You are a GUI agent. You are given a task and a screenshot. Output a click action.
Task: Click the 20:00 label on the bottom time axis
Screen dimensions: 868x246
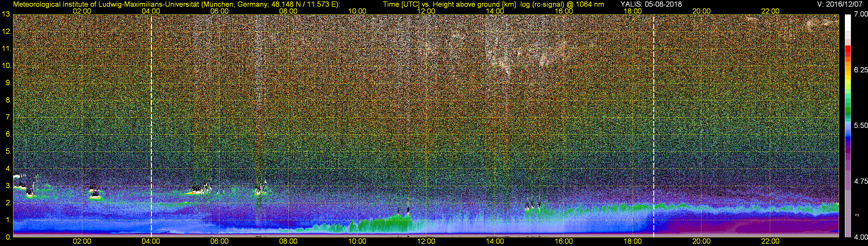tap(702, 241)
